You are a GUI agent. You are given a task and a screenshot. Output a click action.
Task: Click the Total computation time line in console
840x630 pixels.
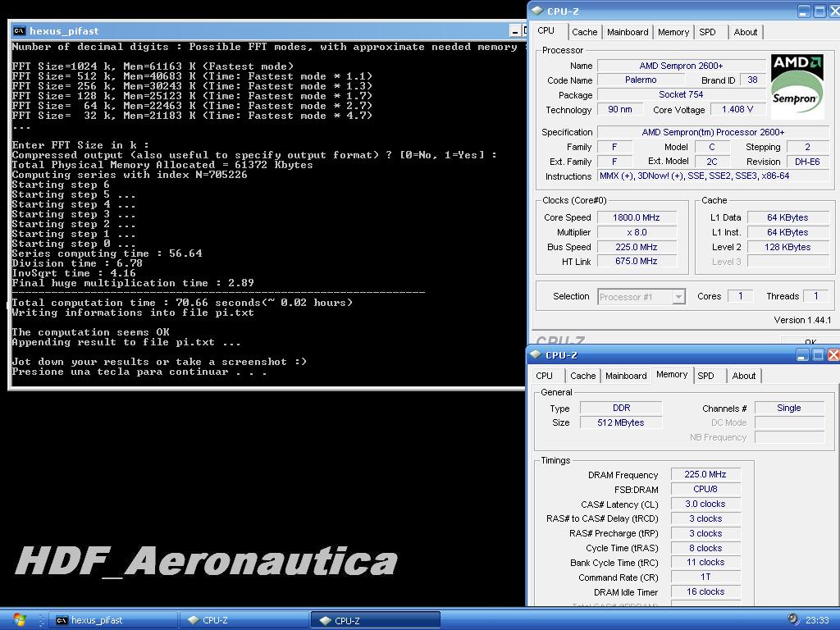[x=182, y=303]
